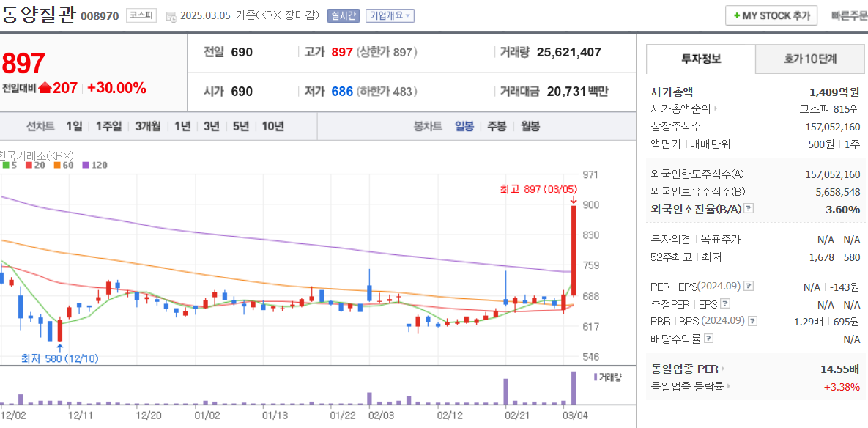The height and width of the screenshot is (428, 868).
Task: Show the 일봉 daily candle chart
Action: tap(464, 126)
